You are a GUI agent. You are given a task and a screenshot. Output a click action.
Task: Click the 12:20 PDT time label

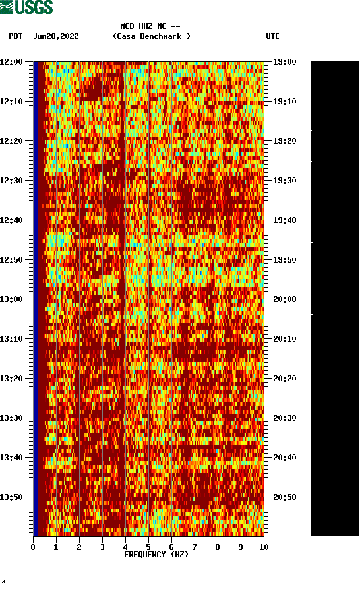tap(12, 141)
